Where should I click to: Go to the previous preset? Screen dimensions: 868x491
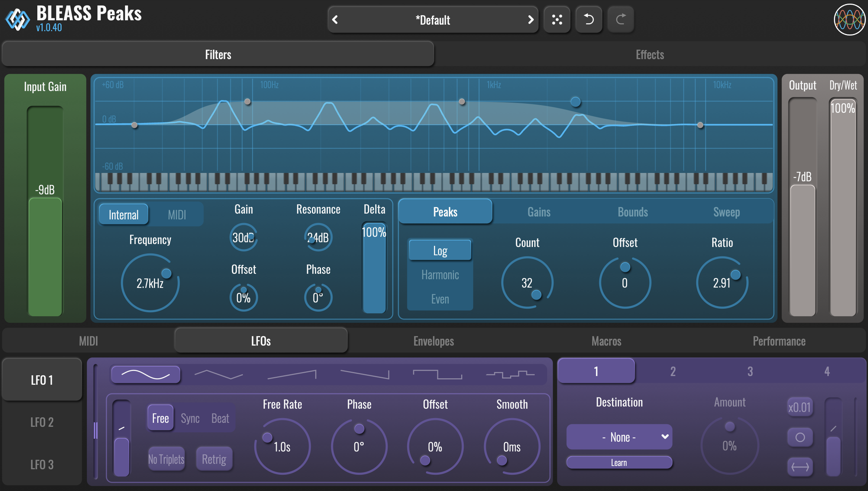(335, 20)
